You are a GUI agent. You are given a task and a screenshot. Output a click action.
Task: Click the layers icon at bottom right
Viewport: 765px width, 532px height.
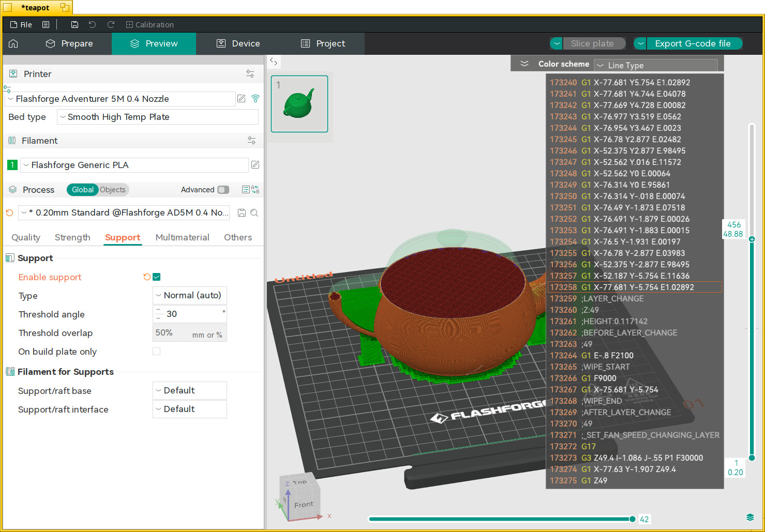click(750, 517)
